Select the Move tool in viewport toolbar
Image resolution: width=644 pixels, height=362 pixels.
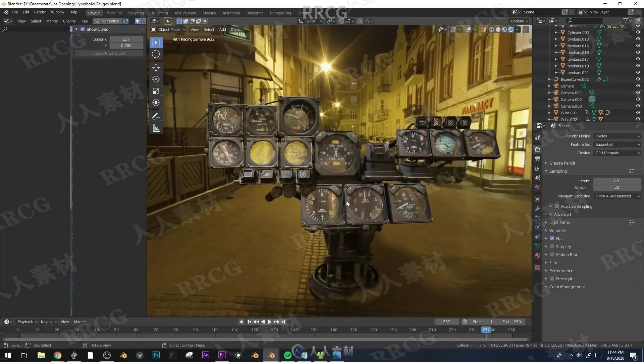[156, 67]
